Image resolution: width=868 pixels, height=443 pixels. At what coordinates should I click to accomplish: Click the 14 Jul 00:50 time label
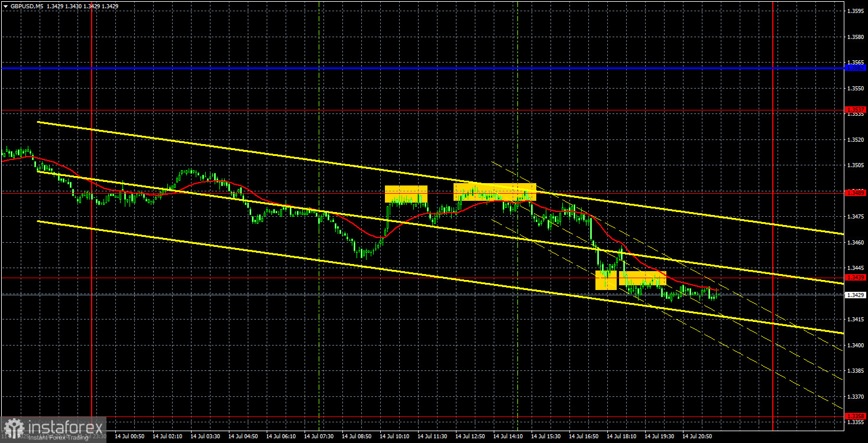pyautogui.click(x=129, y=437)
